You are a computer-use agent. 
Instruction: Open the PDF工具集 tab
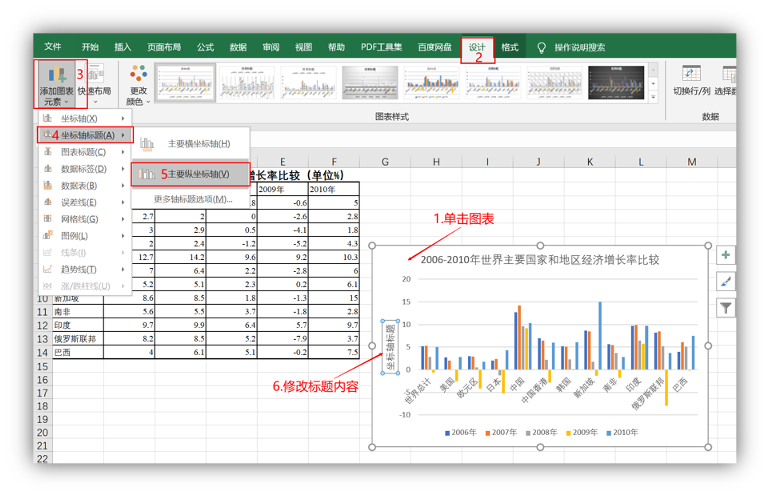(382, 47)
